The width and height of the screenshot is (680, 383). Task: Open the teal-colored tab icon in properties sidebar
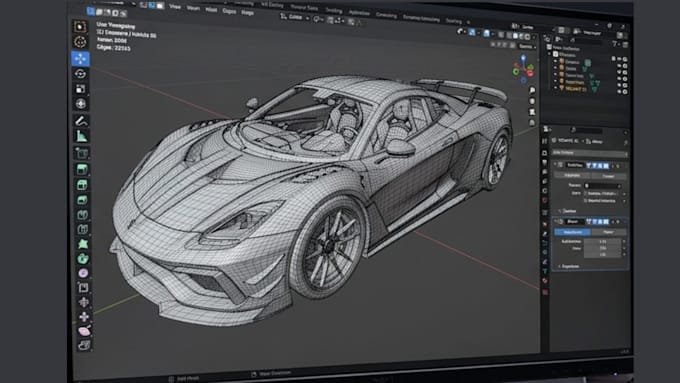click(x=545, y=271)
